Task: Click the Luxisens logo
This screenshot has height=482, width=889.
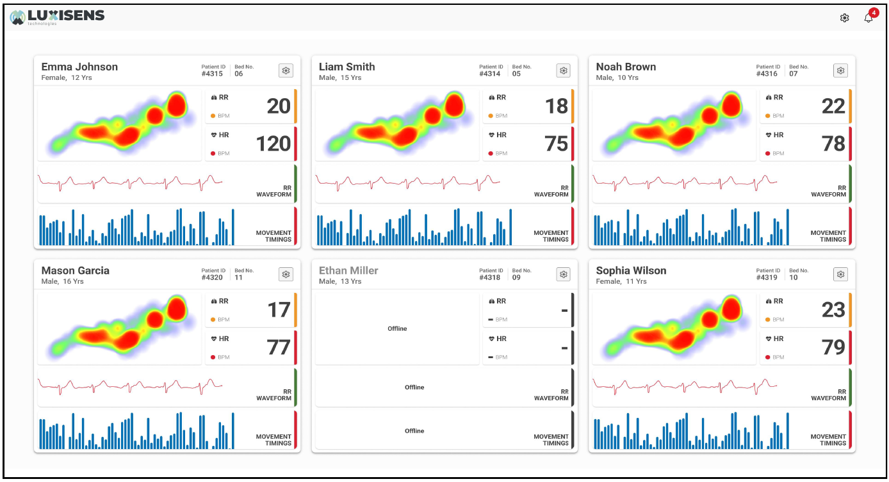Action: (57, 17)
